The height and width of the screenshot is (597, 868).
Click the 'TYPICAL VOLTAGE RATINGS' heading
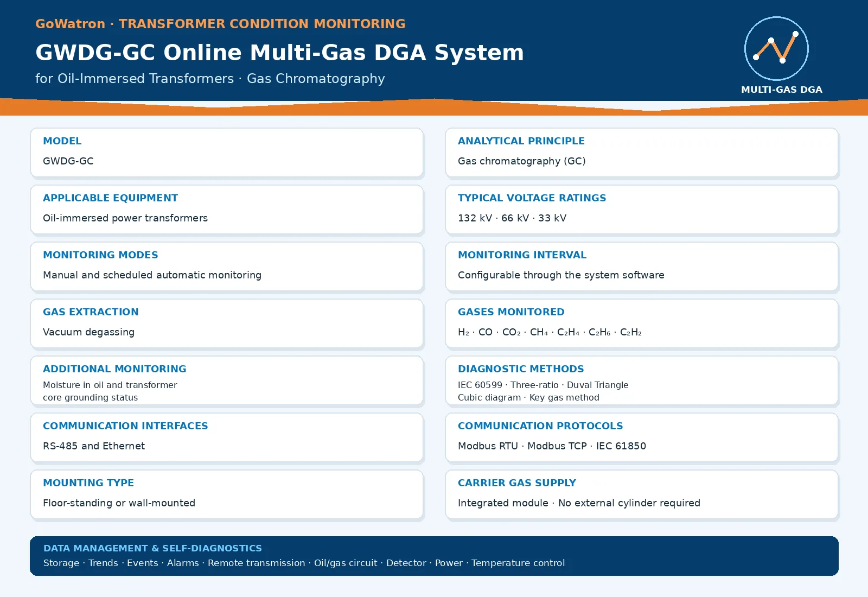click(532, 198)
